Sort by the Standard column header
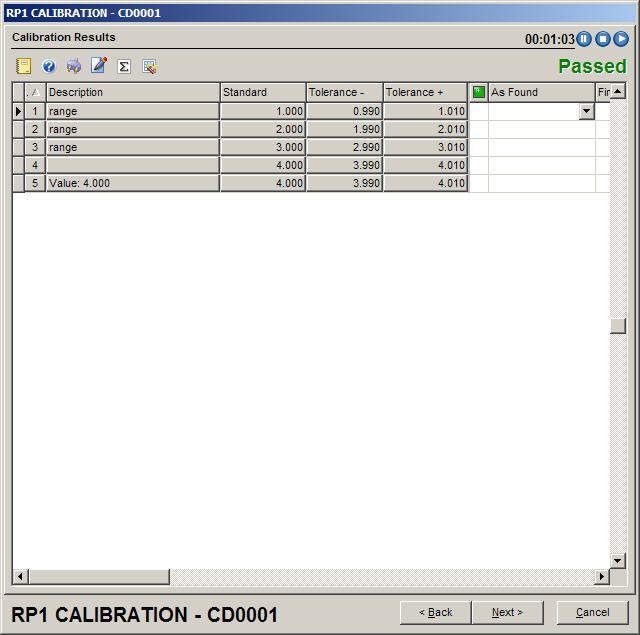The width and height of the screenshot is (640, 635). click(263, 92)
